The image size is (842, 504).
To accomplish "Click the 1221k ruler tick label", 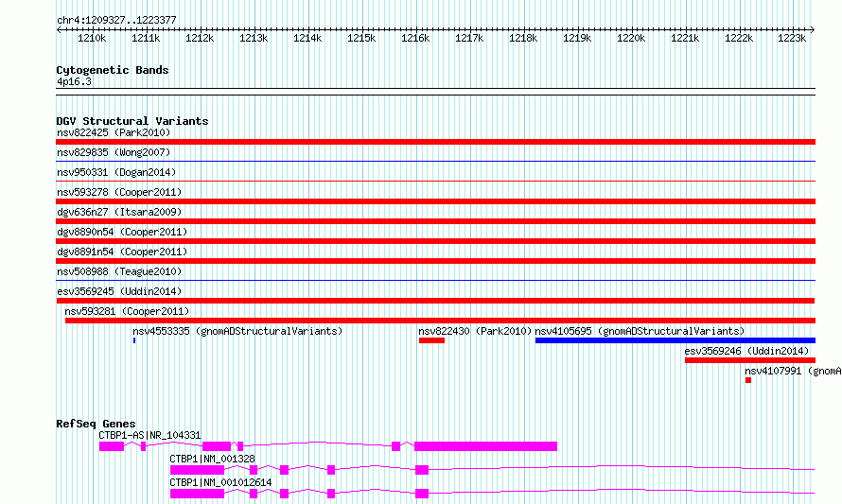I will tap(685, 38).
